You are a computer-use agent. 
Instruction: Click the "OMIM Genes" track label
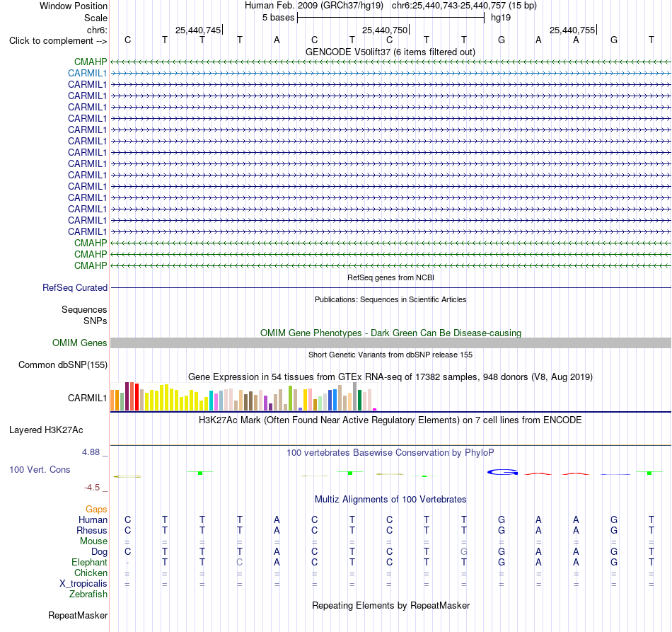(79, 343)
